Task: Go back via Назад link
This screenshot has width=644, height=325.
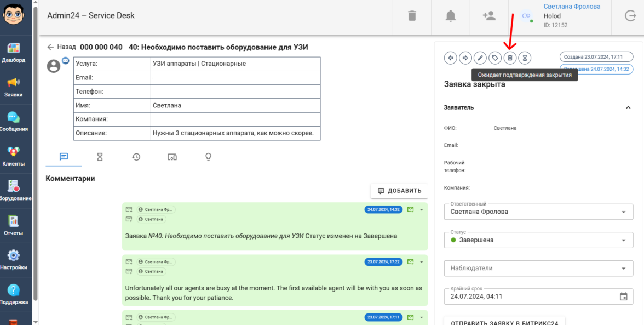Action: click(61, 47)
